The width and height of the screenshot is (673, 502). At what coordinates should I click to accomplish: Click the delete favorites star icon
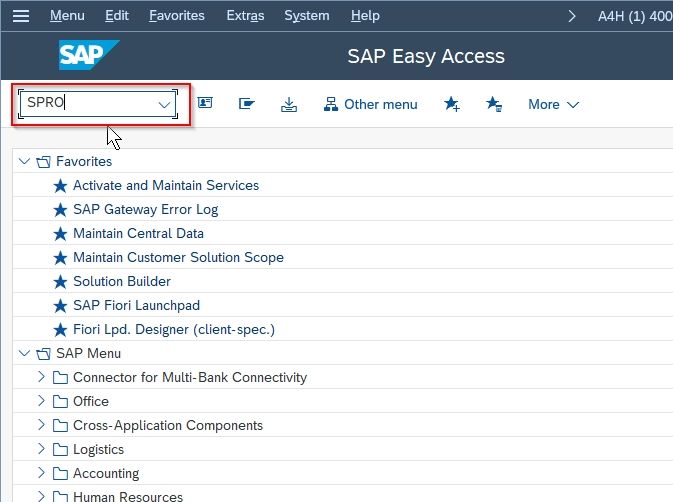point(494,104)
